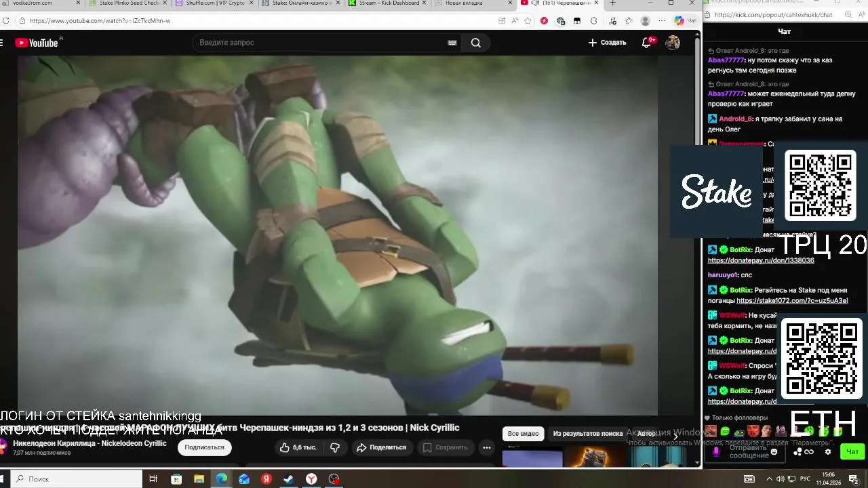The image size is (868, 488).
Task: Switch to Stake Plinko Seed Checker tab
Action: [x=127, y=3]
